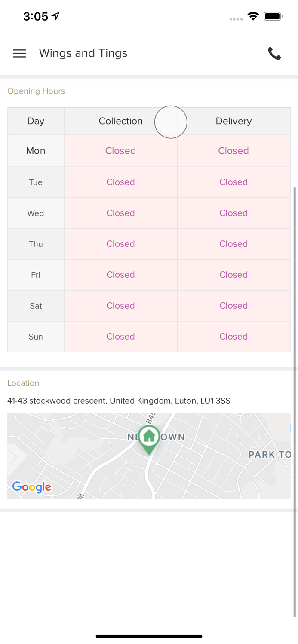Tap the Wi-Fi status icon
Screen dimensions: 298x644
[x=253, y=17]
